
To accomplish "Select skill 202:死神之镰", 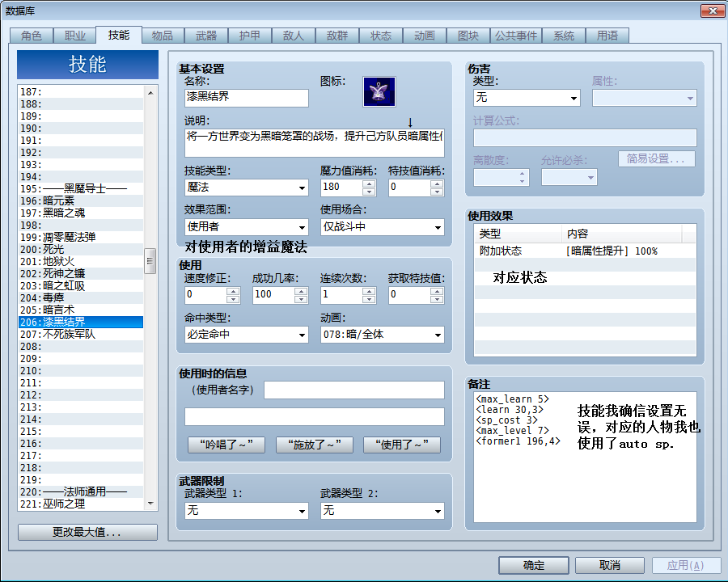I will [x=81, y=273].
